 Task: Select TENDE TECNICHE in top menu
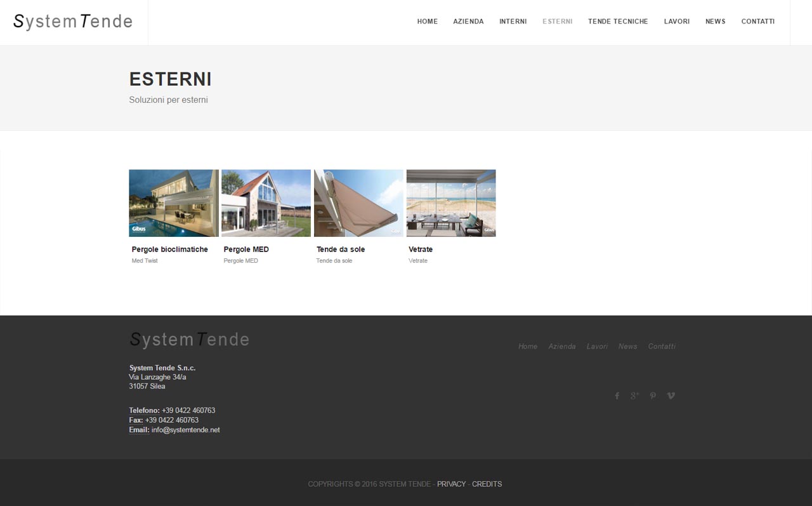click(618, 22)
